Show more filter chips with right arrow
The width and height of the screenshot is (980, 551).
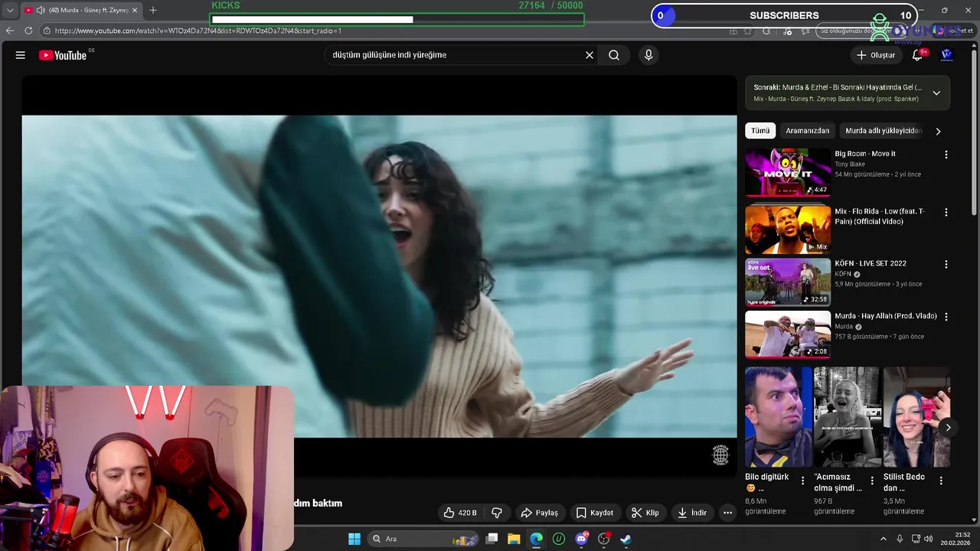tap(938, 131)
